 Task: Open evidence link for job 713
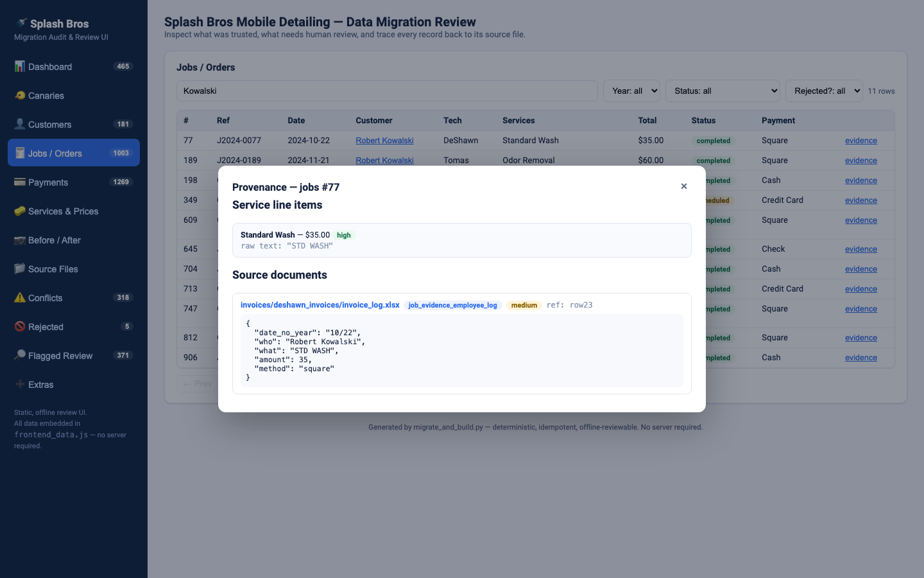point(861,289)
